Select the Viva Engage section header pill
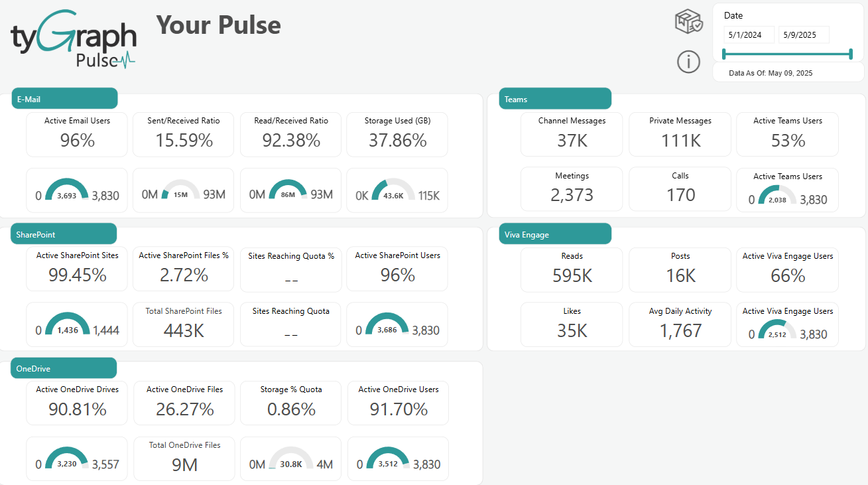The width and height of the screenshot is (868, 485). [x=555, y=234]
